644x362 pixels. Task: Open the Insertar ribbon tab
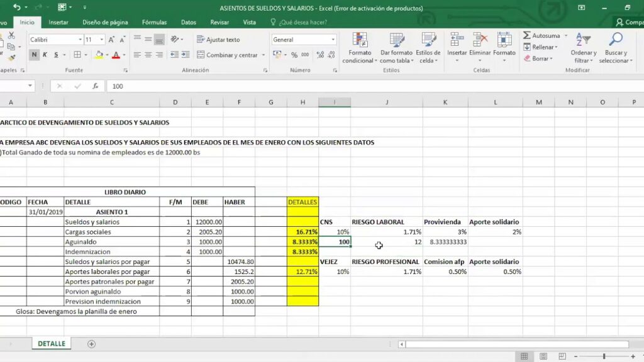tap(58, 22)
